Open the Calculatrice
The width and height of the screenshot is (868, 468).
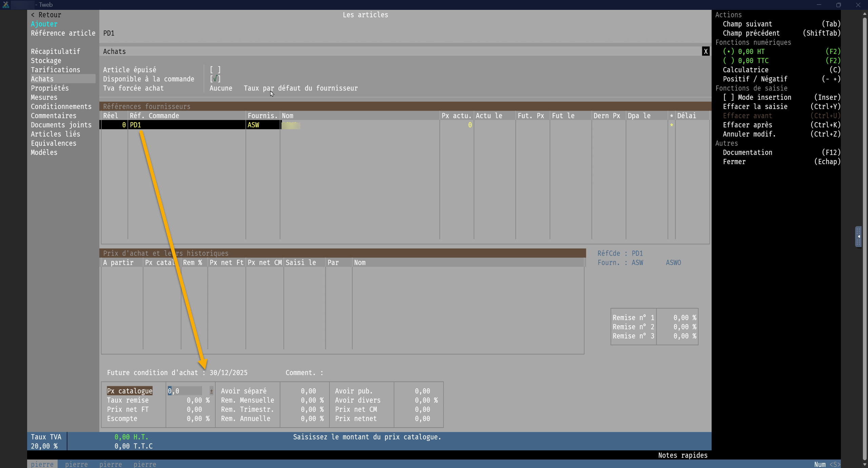782,70
